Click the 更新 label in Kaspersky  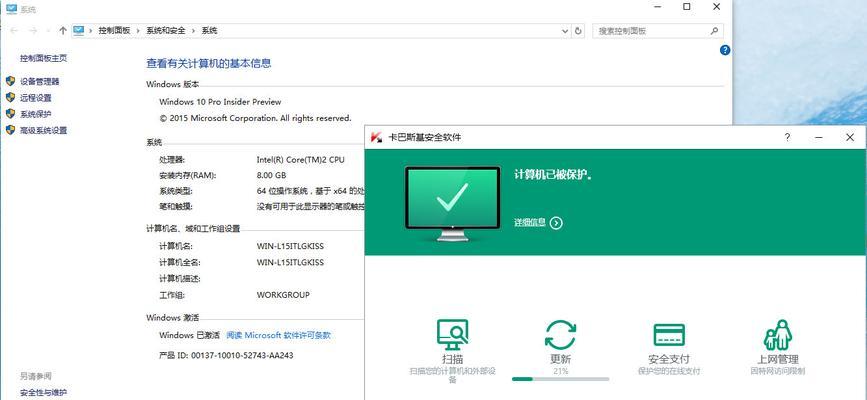(x=560, y=359)
